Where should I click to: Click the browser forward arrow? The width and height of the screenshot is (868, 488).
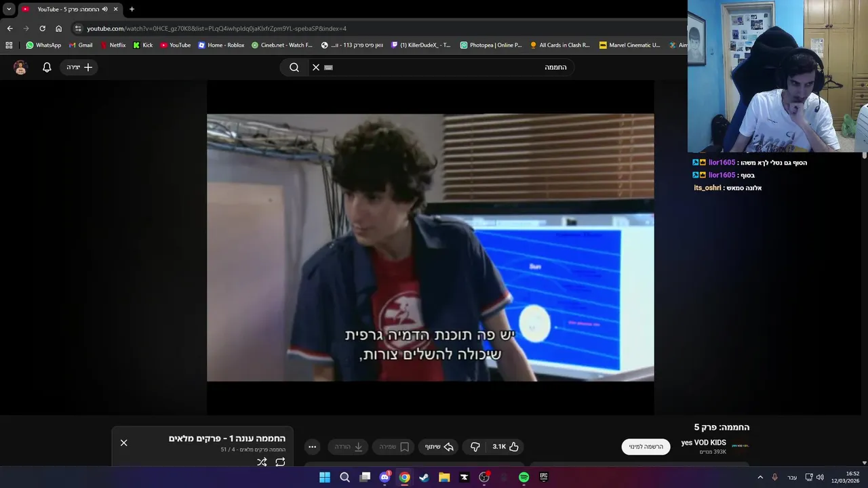coord(26,28)
